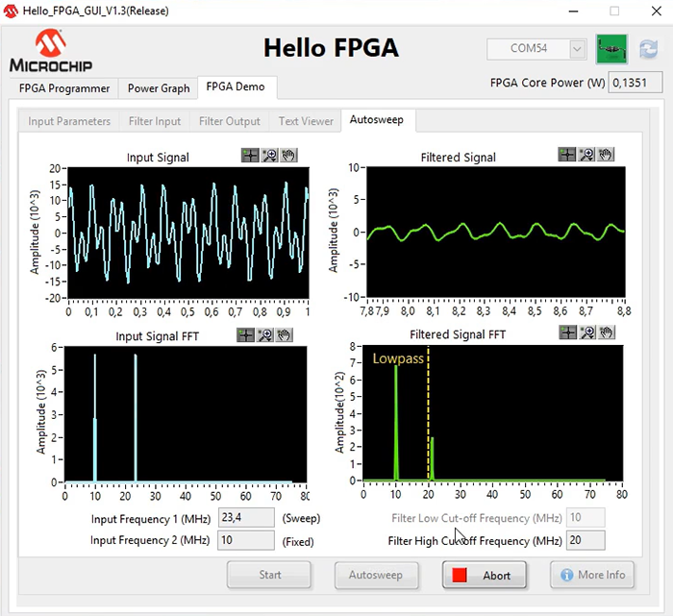Open the Power Graph tab
This screenshot has height=616, width=673.
(x=159, y=88)
